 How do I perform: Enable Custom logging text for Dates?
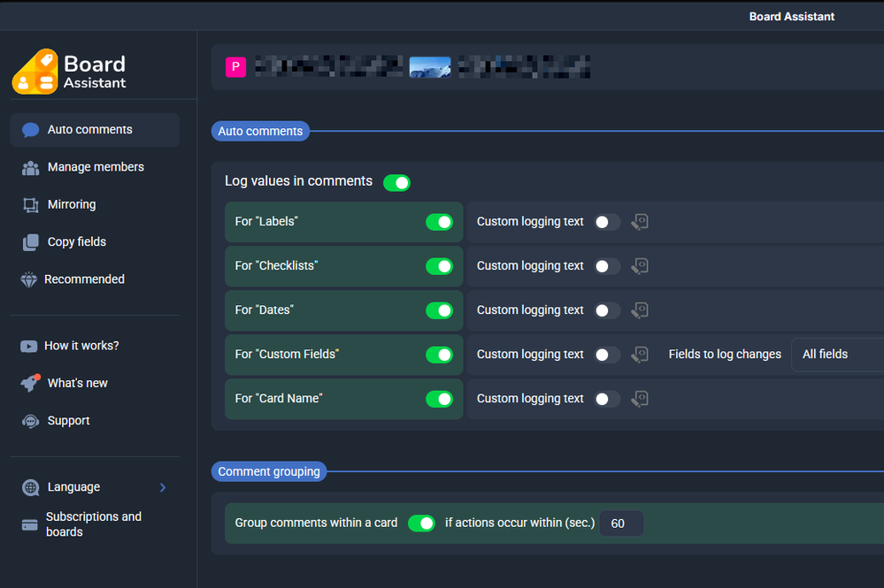point(607,310)
